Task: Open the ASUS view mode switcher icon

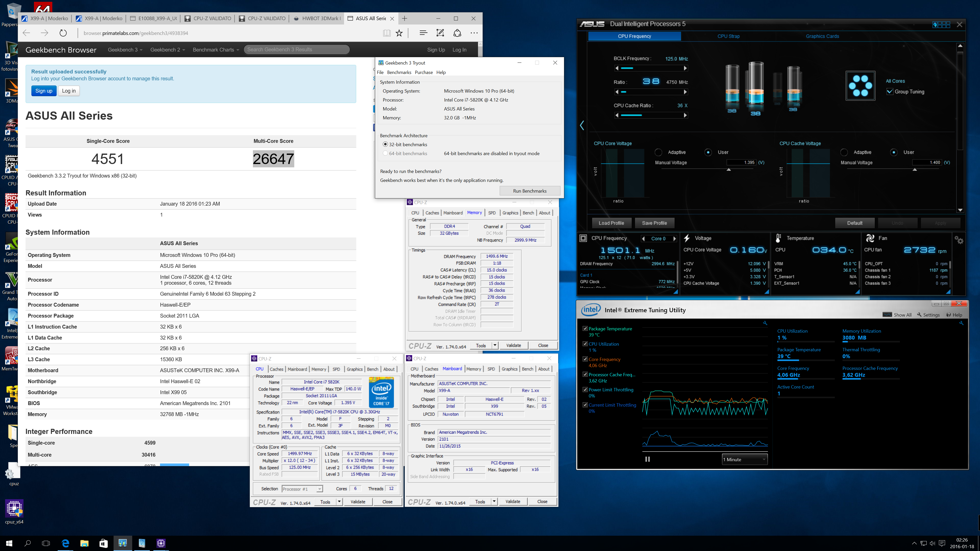Action: point(941,24)
